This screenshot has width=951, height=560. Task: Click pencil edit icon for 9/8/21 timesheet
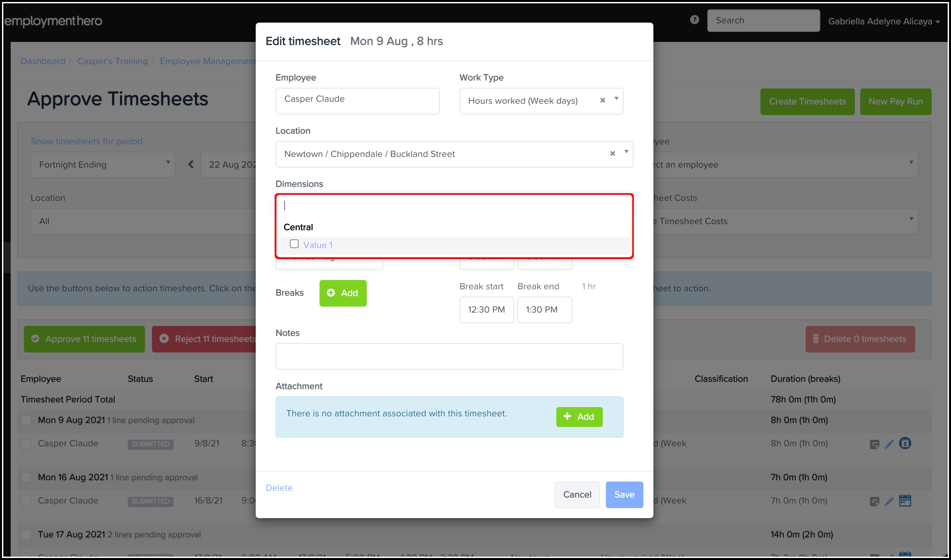889,444
